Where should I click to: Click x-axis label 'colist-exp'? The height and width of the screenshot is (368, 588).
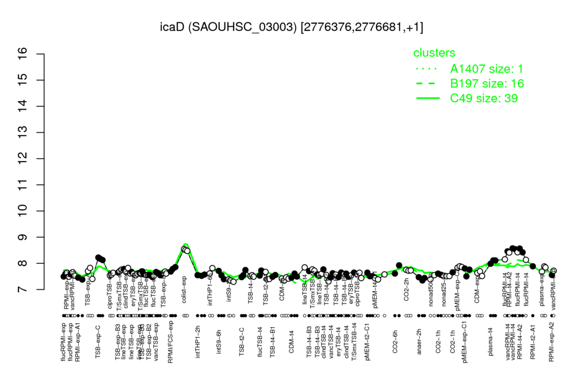[x=184, y=290]
